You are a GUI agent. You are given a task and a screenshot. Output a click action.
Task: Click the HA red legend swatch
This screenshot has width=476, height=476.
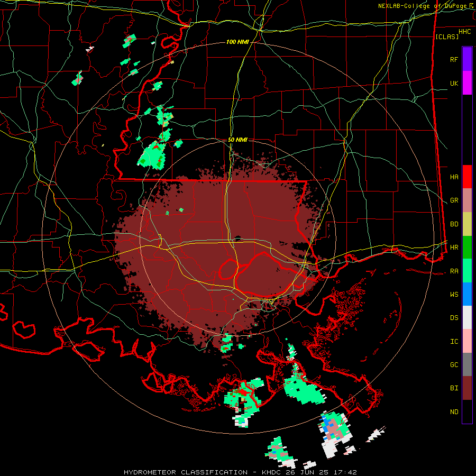point(467,177)
